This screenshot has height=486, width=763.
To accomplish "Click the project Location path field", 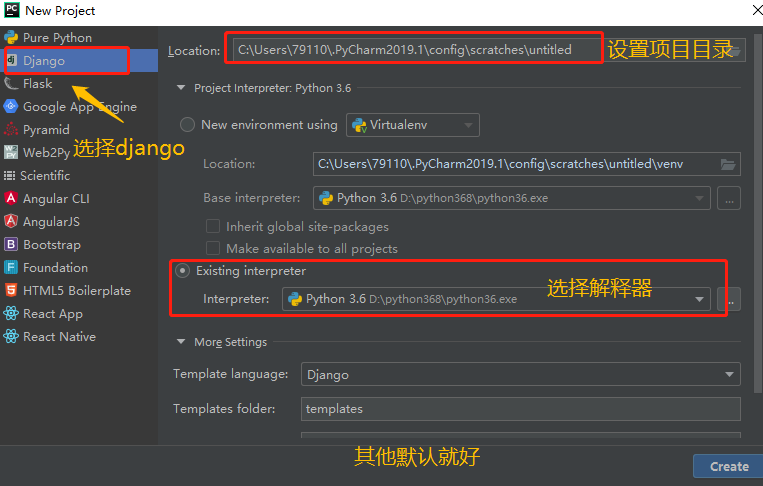I will tap(489, 50).
